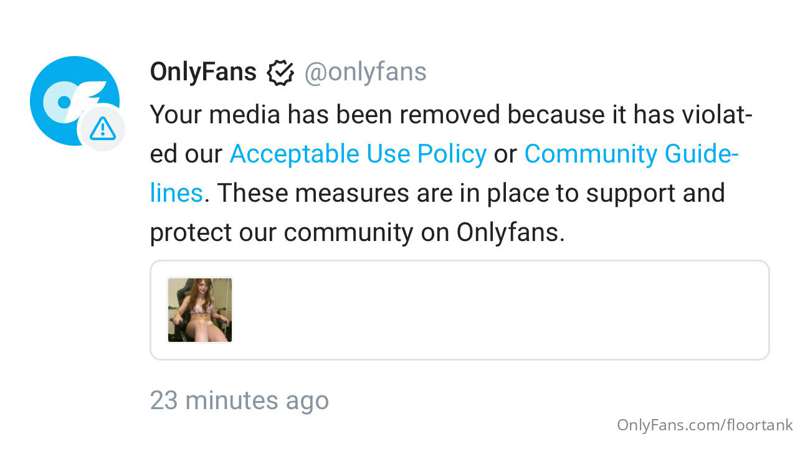View the removed media thumbnail
Viewport: 800px width, 449px height.
point(200,310)
